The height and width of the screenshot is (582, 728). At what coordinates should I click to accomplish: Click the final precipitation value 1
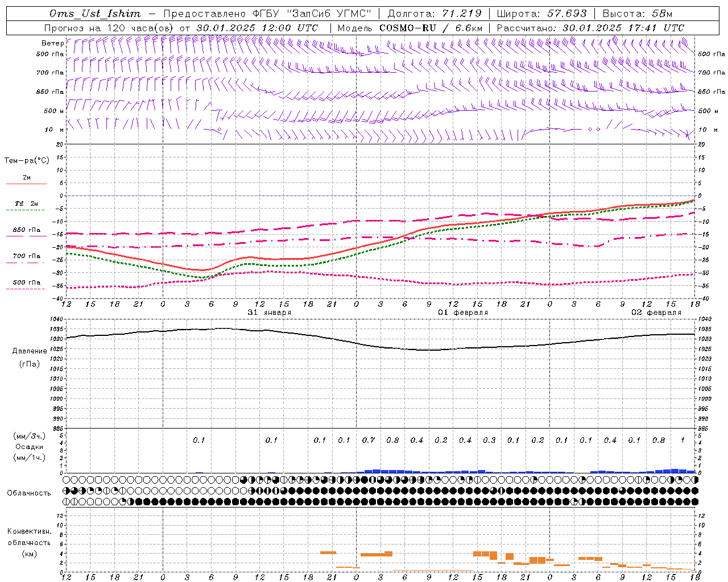coord(682,440)
